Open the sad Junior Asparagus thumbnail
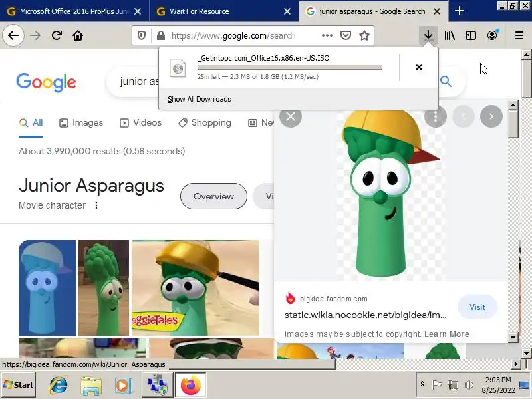 104,288
